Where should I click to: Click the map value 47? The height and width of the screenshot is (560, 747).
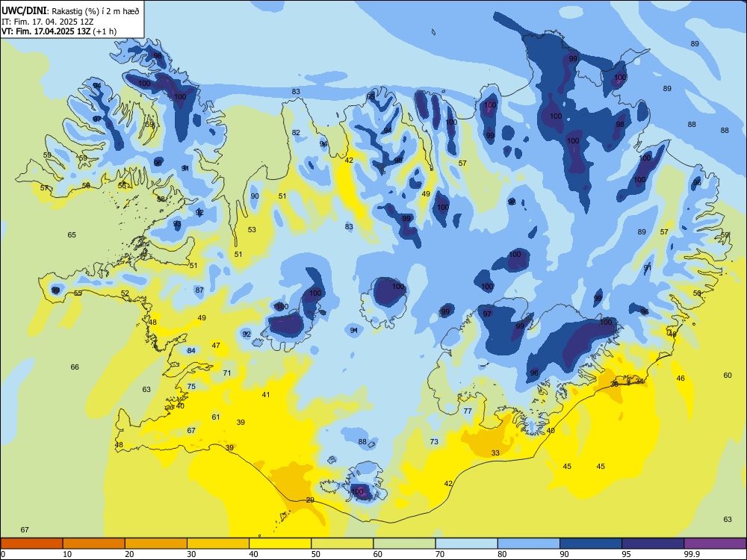[217, 346]
